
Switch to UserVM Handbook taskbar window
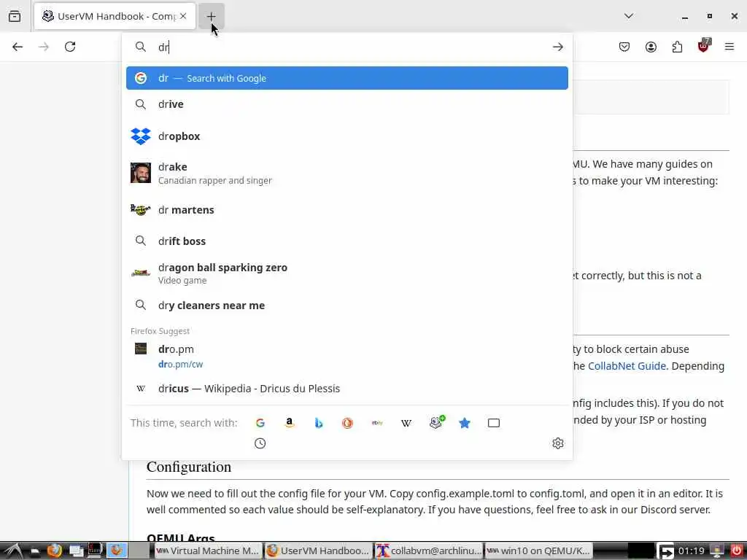coord(318,551)
